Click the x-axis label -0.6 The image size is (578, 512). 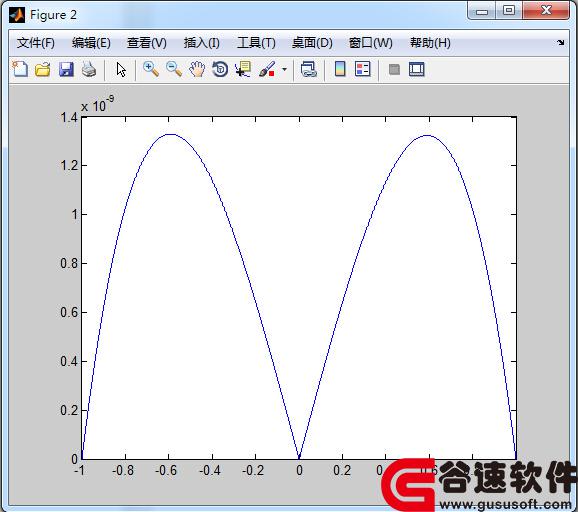click(166, 470)
